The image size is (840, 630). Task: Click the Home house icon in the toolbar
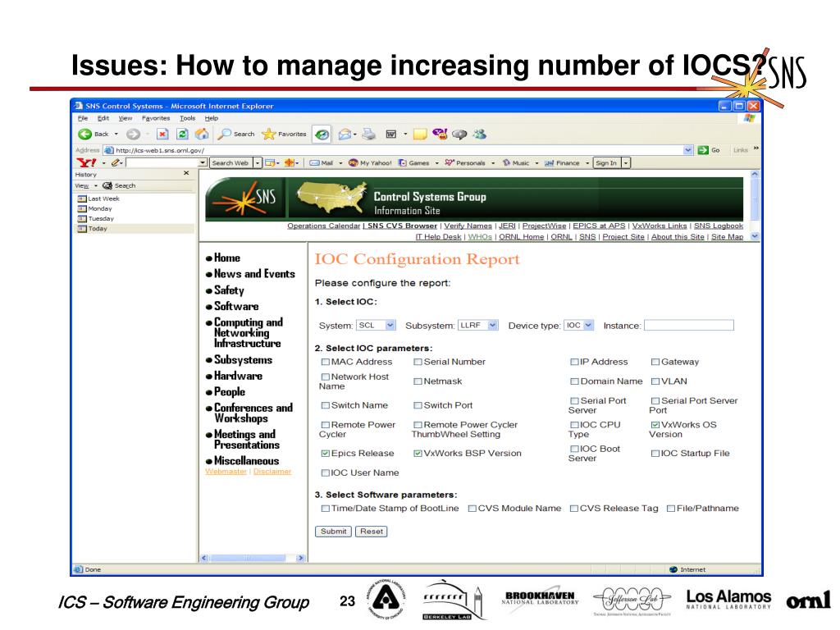click(x=202, y=134)
